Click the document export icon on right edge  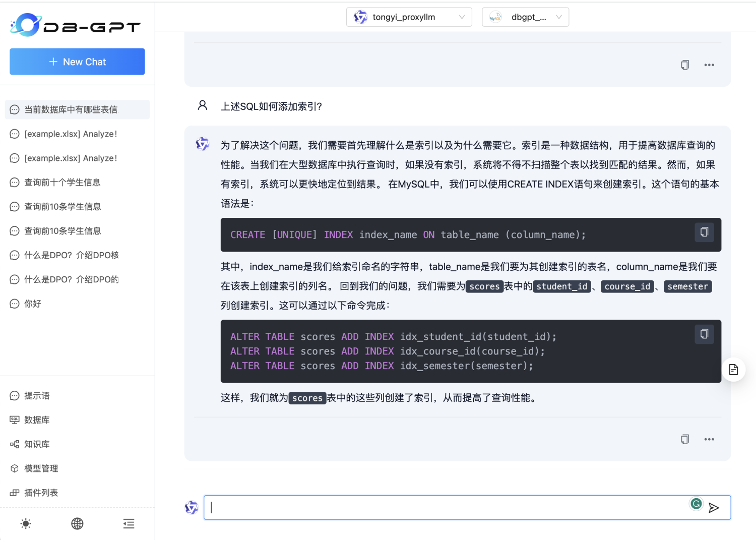[x=733, y=369]
